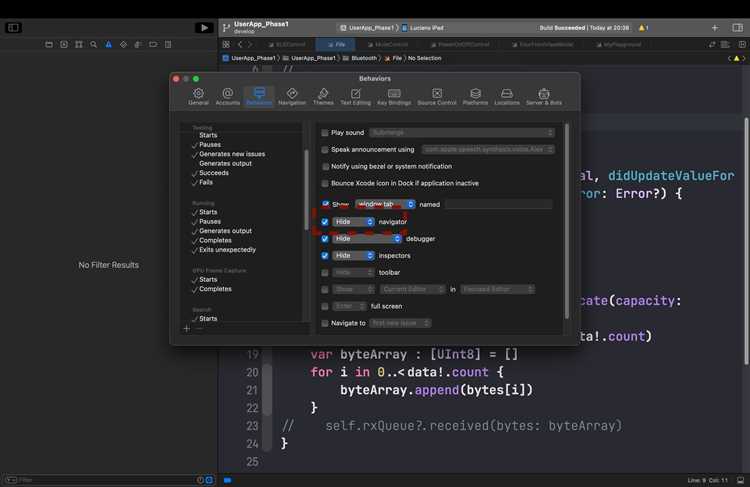The height and width of the screenshot is (487, 750).
Task: Open the Hide dropdown for inspectors
Action: [x=353, y=255]
